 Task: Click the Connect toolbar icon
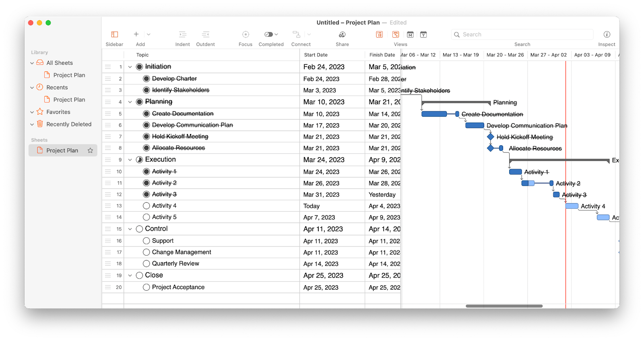(x=296, y=35)
